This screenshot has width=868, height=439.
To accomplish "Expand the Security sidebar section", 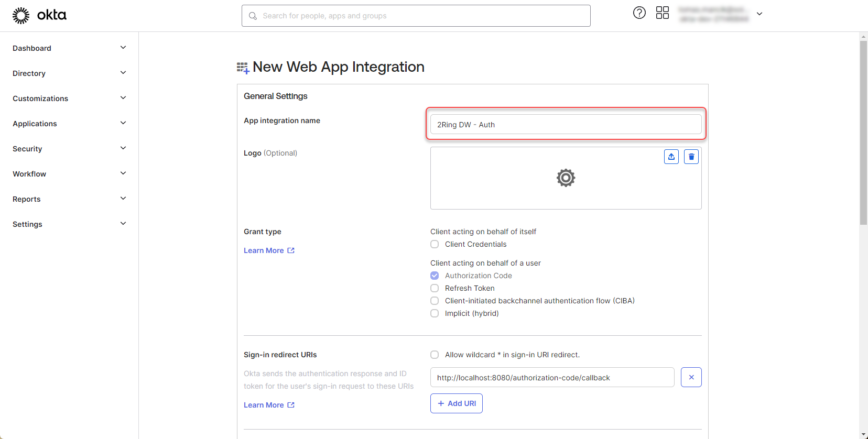I will (123, 148).
